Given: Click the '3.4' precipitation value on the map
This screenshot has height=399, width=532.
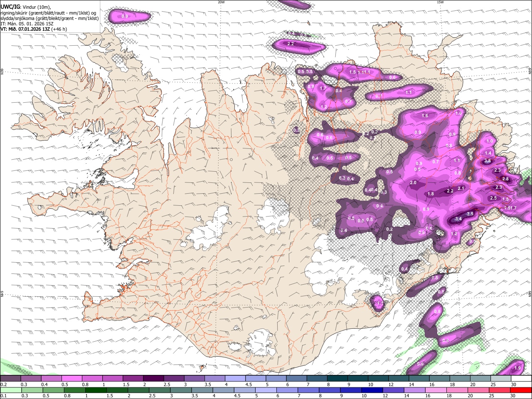Looking at the screenshot, I should click(458, 219).
